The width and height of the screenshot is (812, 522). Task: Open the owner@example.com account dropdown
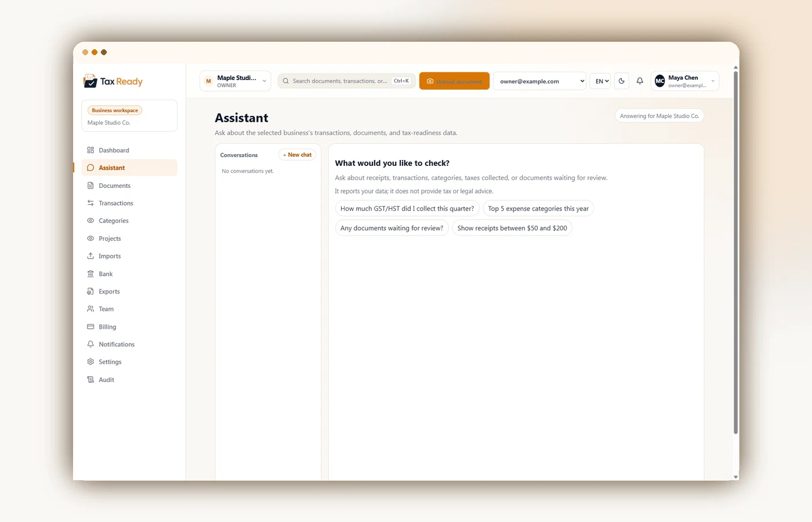pyautogui.click(x=540, y=81)
